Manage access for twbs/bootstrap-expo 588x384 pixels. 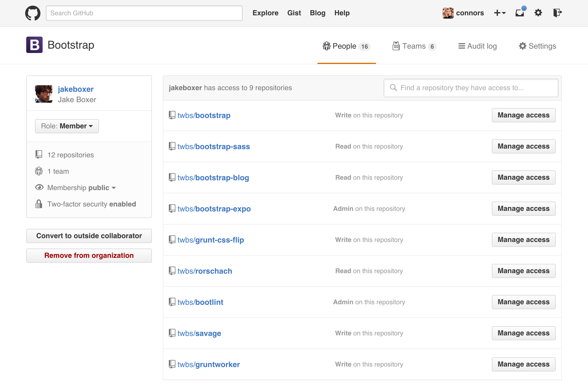pyautogui.click(x=524, y=208)
